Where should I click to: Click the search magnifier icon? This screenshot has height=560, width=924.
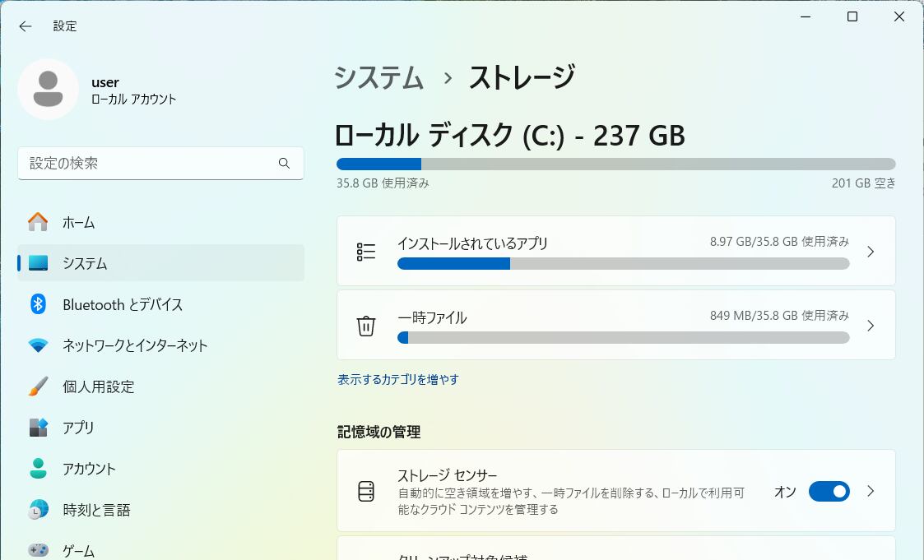point(284,164)
